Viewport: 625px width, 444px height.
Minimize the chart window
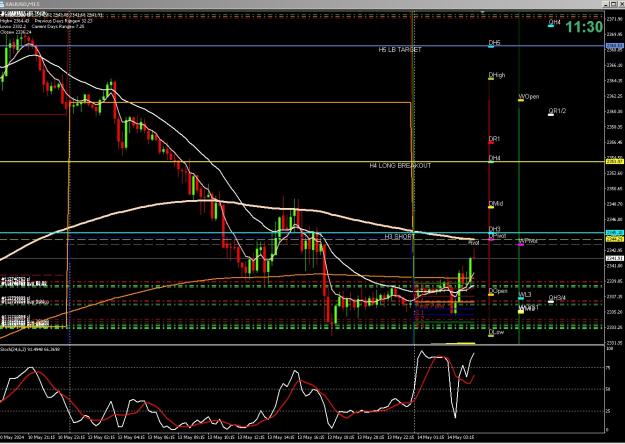606,4
